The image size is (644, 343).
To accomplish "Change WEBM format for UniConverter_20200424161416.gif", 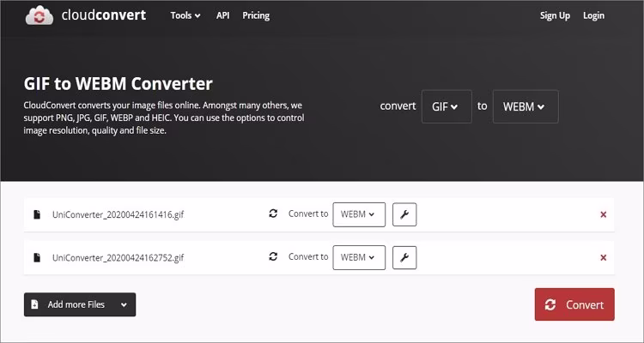I will tap(359, 214).
